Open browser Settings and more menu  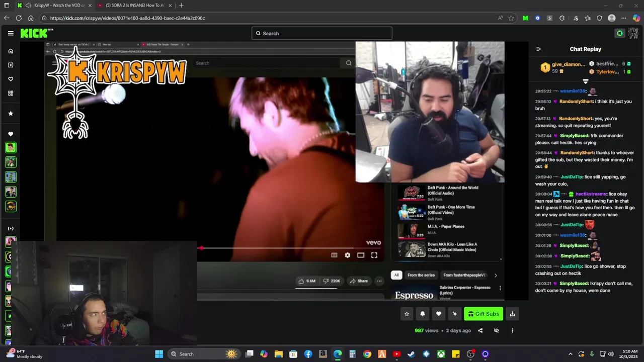tap(624, 18)
